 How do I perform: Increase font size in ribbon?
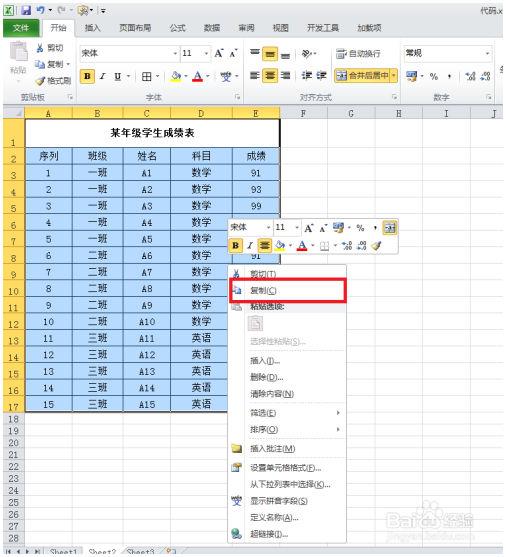(219, 53)
